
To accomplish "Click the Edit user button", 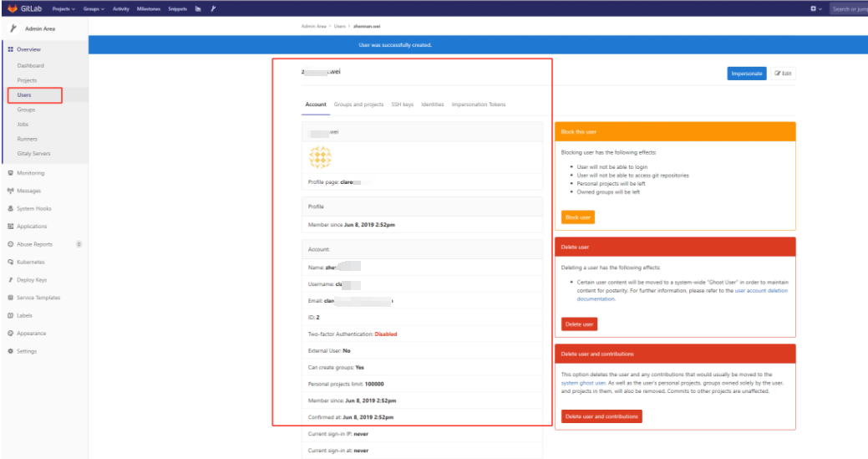I will coord(784,73).
